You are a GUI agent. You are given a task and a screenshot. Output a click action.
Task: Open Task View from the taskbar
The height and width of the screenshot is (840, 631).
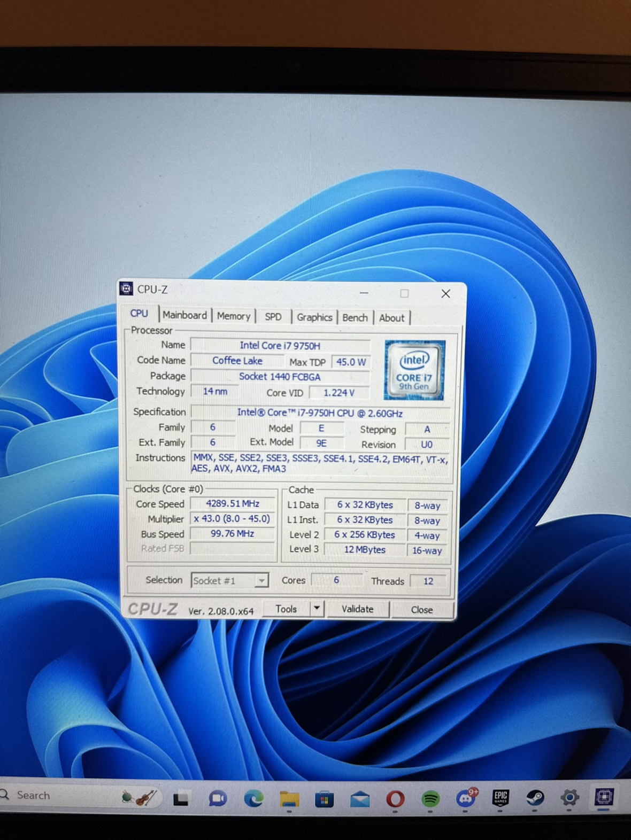181,799
